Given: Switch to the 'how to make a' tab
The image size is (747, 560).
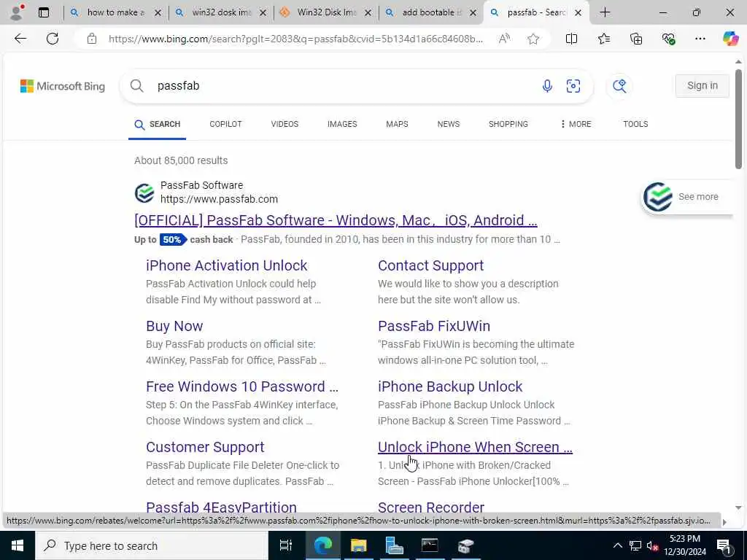Looking at the screenshot, I should pyautogui.click(x=116, y=13).
